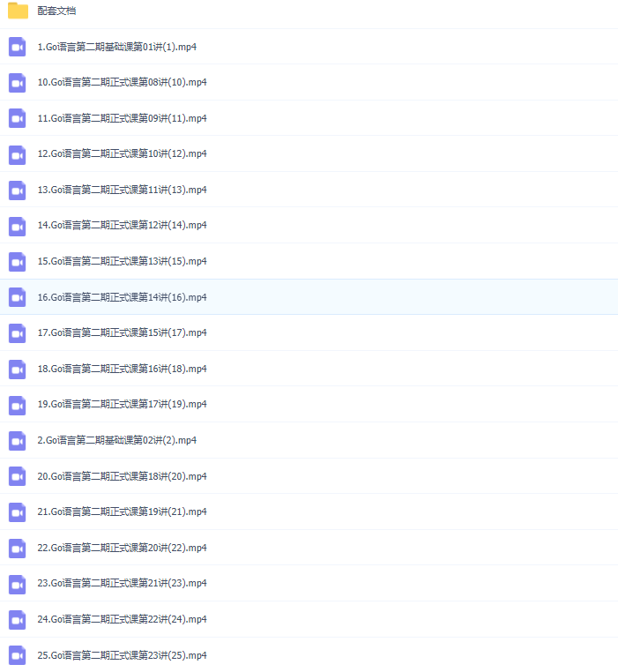
Task: Open file name 19.Go语言第二期正式课第17讲(19).mp4
Action: 123,405
